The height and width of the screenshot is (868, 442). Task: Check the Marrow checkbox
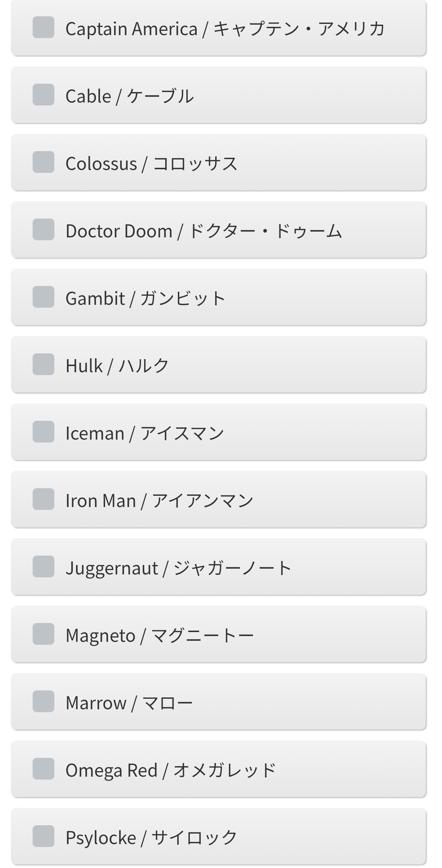coord(43,702)
